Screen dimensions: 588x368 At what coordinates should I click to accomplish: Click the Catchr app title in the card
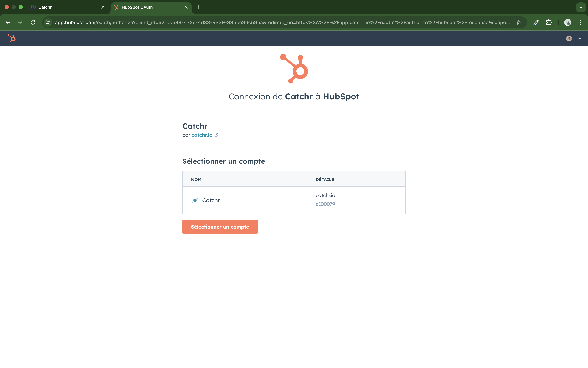pyautogui.click(x=195, y=126)
